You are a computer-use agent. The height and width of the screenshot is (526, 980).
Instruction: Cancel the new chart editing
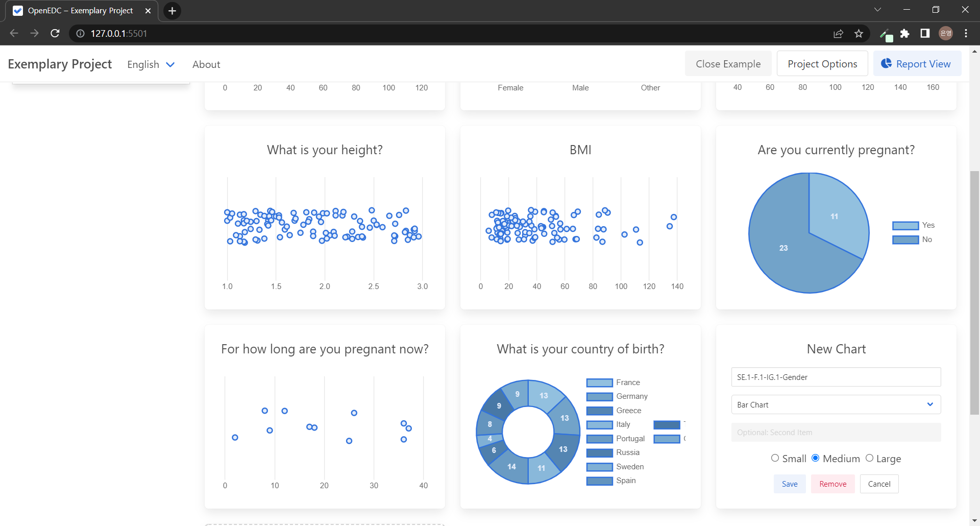pyautogui.click(x=879, y=484)
